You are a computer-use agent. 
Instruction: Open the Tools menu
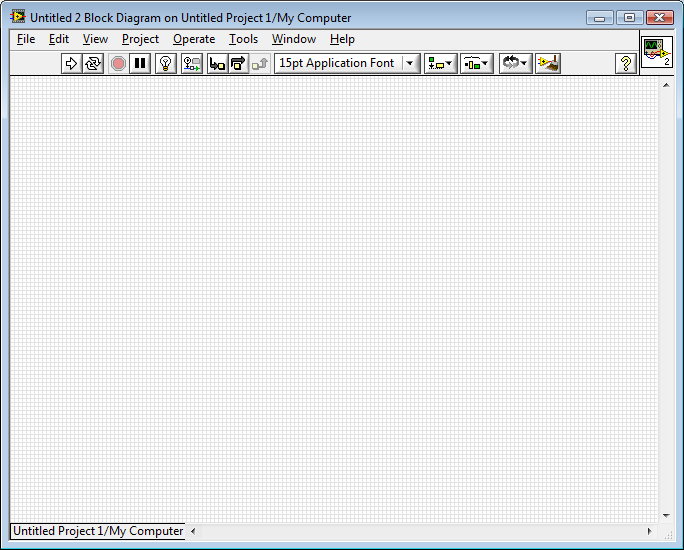(243, 39)
